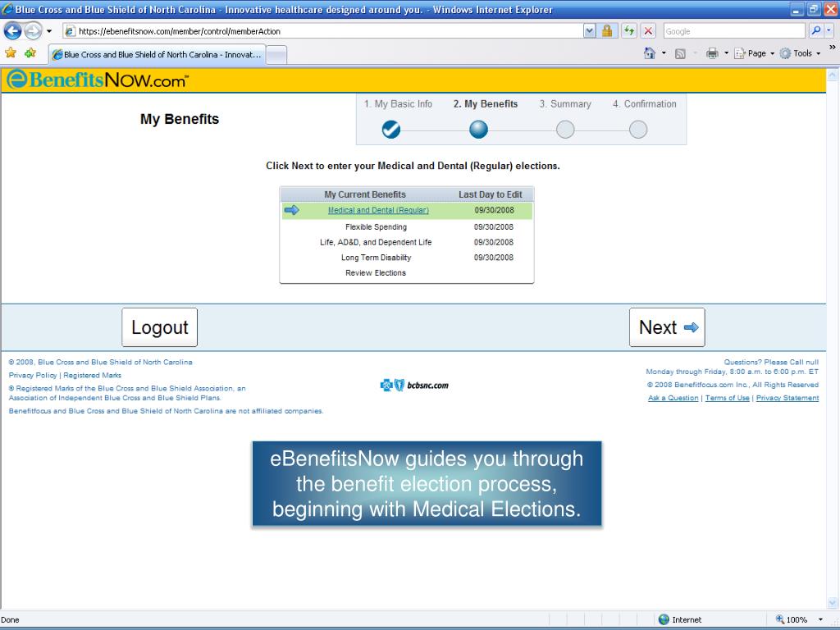Screen dimensions: 840x630
Task: Click the Last Day to Edit column header
Action: tap(491, 194)
